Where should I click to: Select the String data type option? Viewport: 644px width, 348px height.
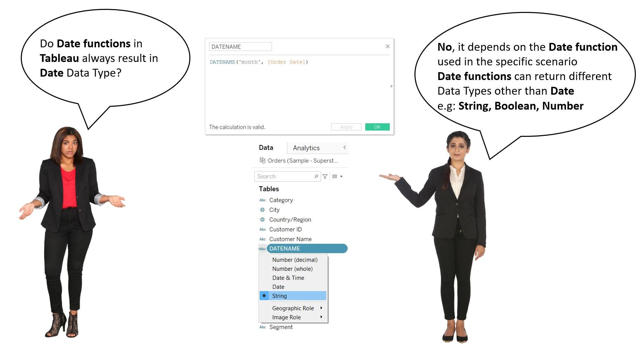pyautogui.click(x=279, y=296)
